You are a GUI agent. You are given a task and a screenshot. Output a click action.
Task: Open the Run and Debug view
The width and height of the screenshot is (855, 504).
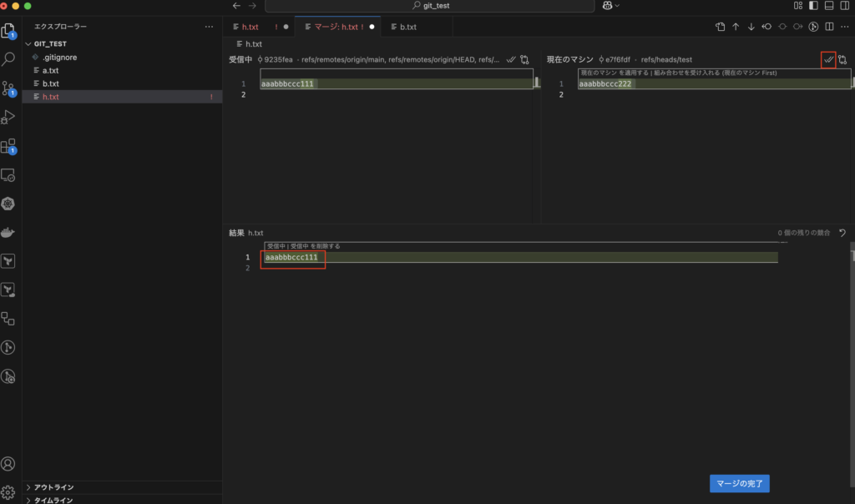[8, 117]
